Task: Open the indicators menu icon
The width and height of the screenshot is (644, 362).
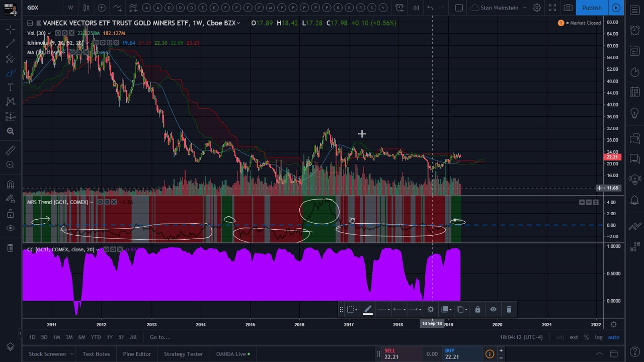Action: [117, 8]
